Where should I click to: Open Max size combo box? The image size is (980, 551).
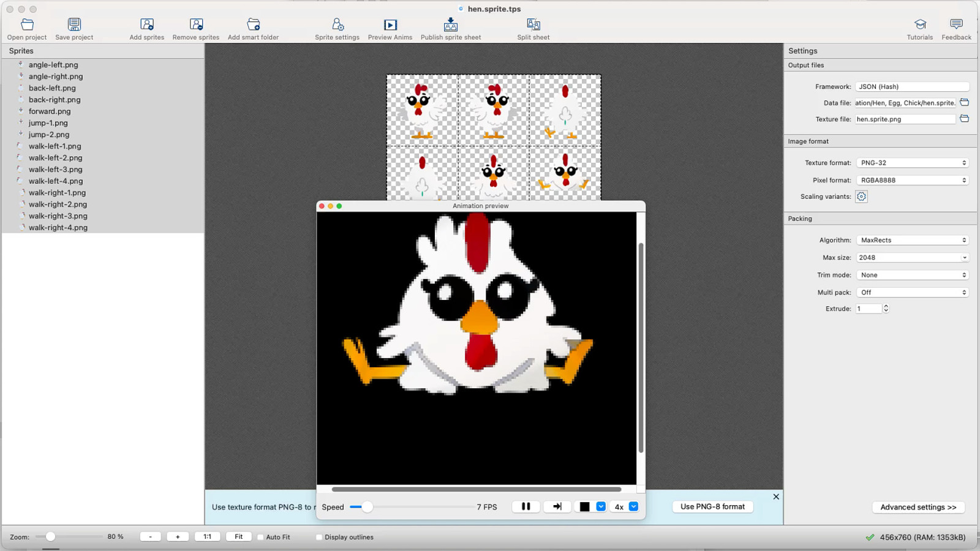pyautogui.click(x=912, y=258)
